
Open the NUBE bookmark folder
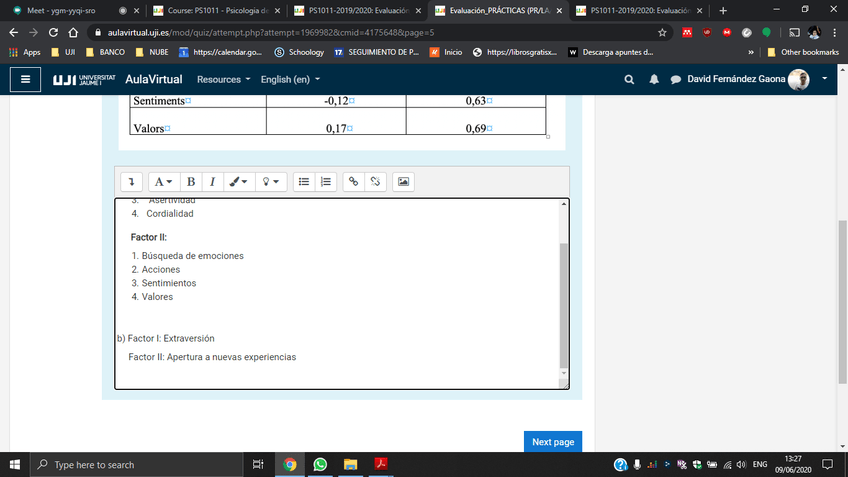pyautogui.click(x=152, y=52)
